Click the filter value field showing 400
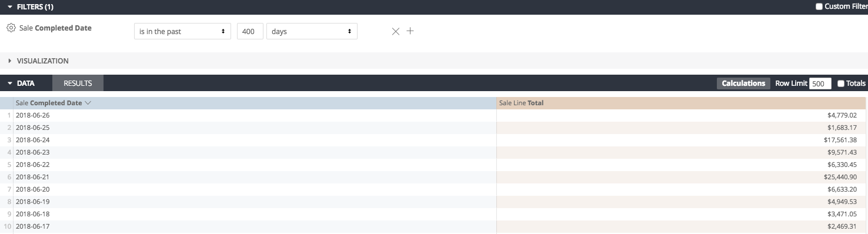 (250, 31)
